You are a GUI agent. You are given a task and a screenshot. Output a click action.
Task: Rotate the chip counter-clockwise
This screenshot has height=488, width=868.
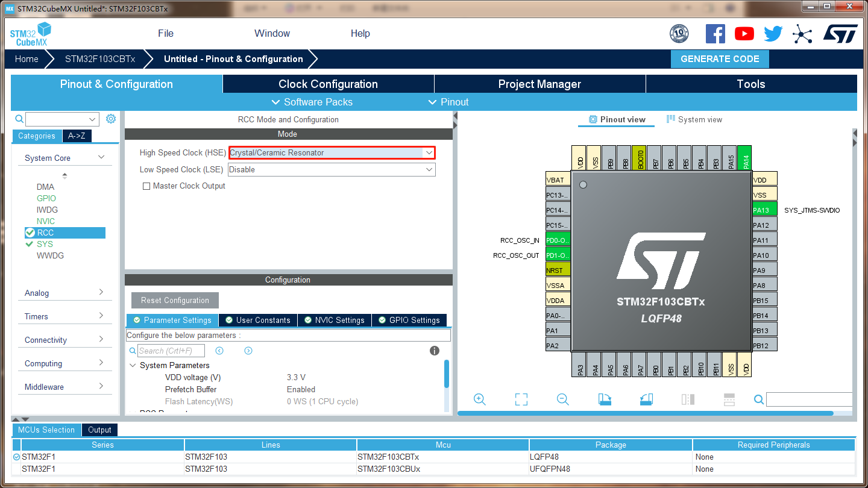646,399
